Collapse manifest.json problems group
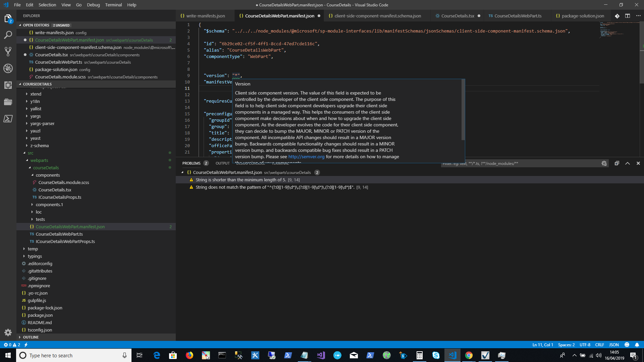 pos(182,172)
